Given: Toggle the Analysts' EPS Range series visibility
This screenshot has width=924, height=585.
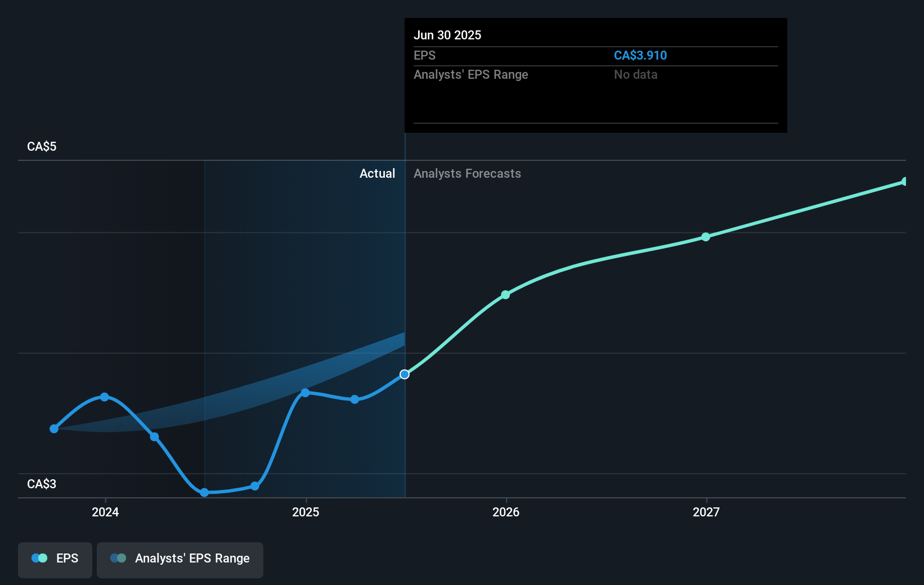Looking at the screenshot, I should (180, 559).
